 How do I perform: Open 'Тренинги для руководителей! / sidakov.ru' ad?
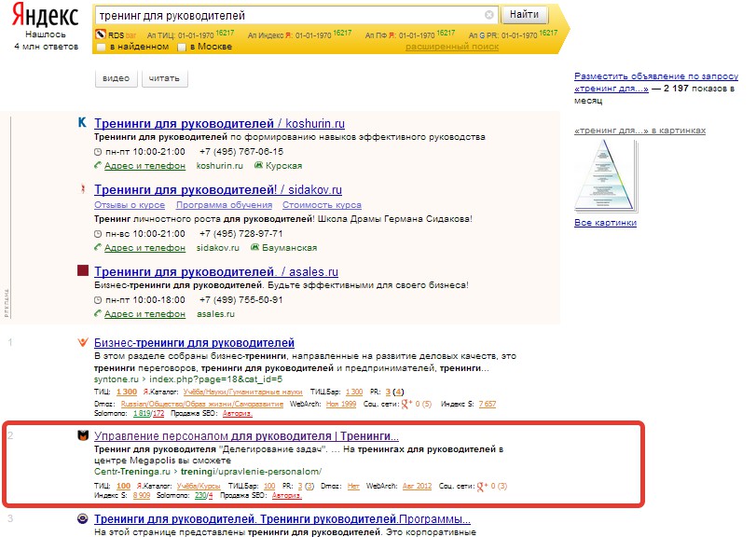click(x=218, y=190)
